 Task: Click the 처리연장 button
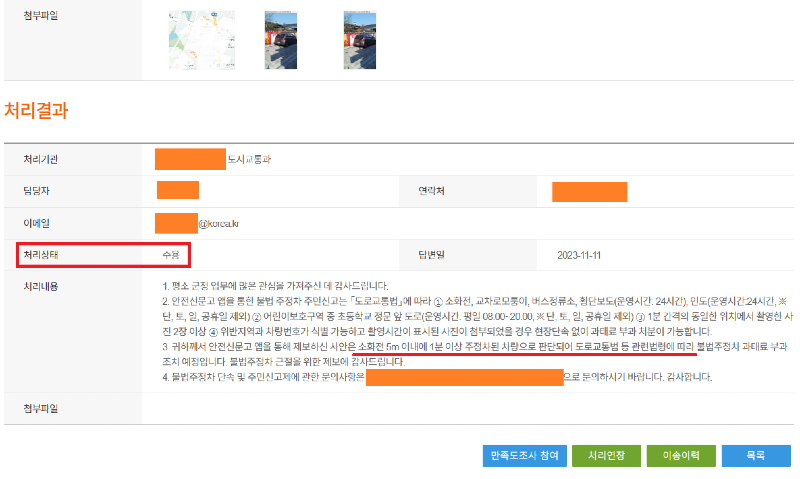[606, 456]
